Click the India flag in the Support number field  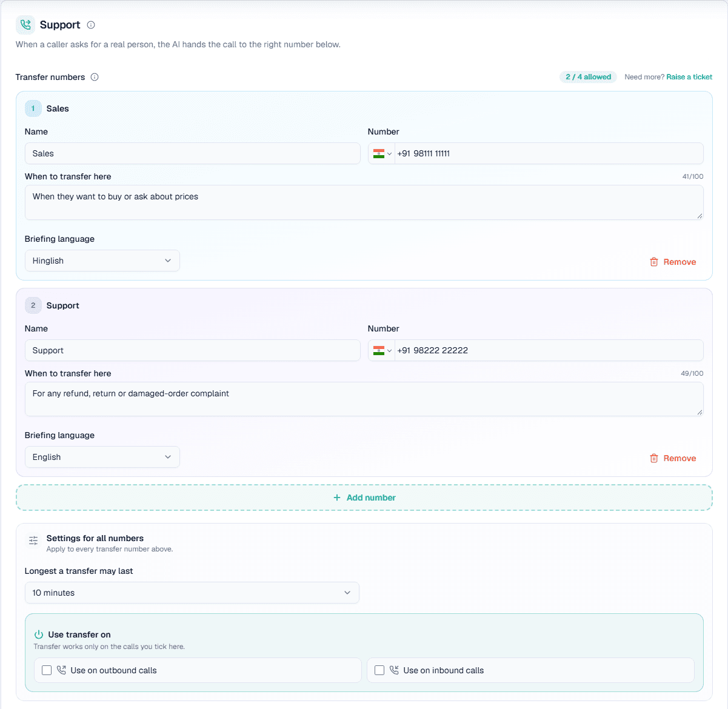click(x=379, y=350)
